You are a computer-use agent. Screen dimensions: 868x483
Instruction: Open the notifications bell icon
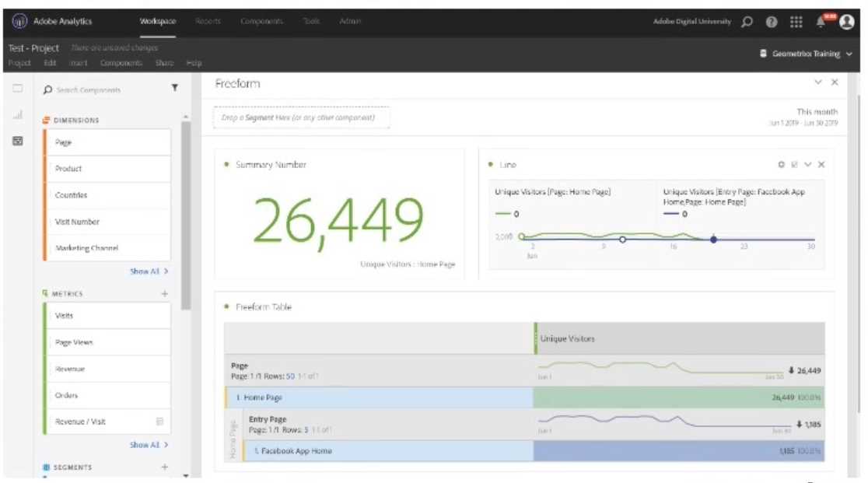(821, 22)
